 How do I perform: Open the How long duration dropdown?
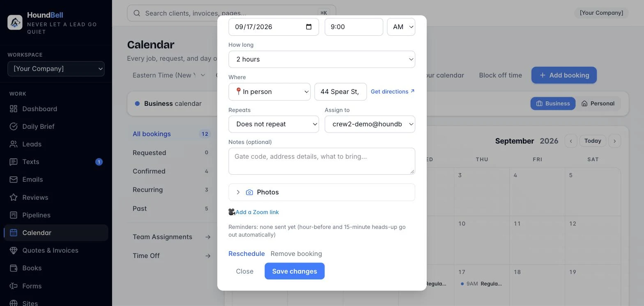pyautogui.click(x=322, y=59)
